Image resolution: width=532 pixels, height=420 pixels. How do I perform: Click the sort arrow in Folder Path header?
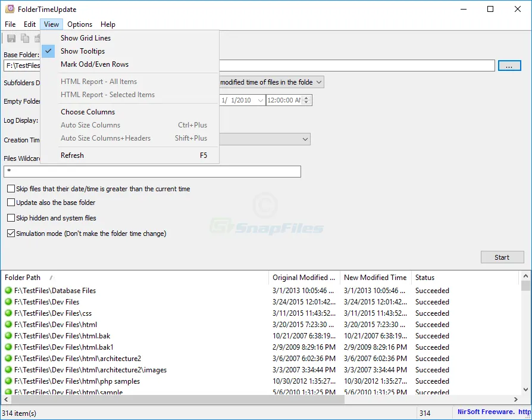click(x=51, y=278)
